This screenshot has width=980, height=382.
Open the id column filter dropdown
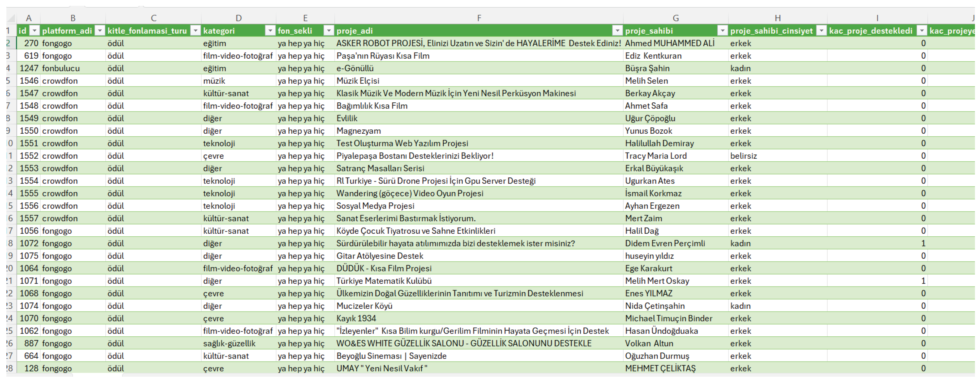[x=35, y=31]
